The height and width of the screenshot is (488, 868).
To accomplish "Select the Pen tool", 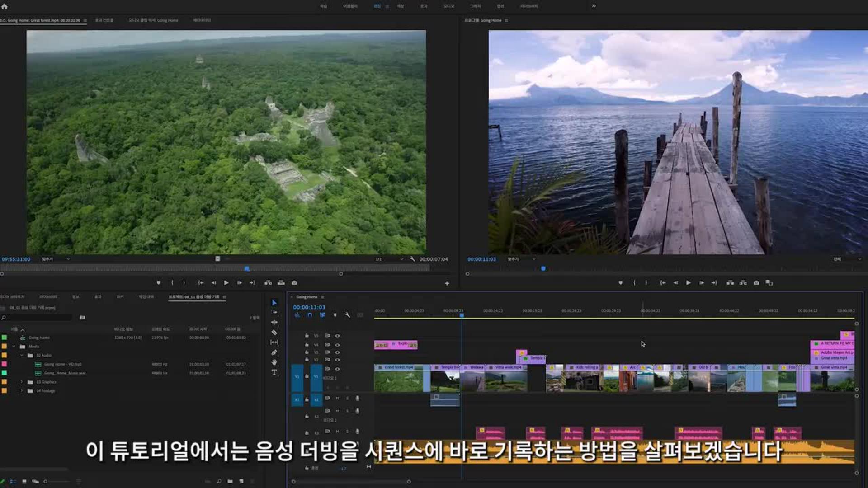I will coord(274,352).
